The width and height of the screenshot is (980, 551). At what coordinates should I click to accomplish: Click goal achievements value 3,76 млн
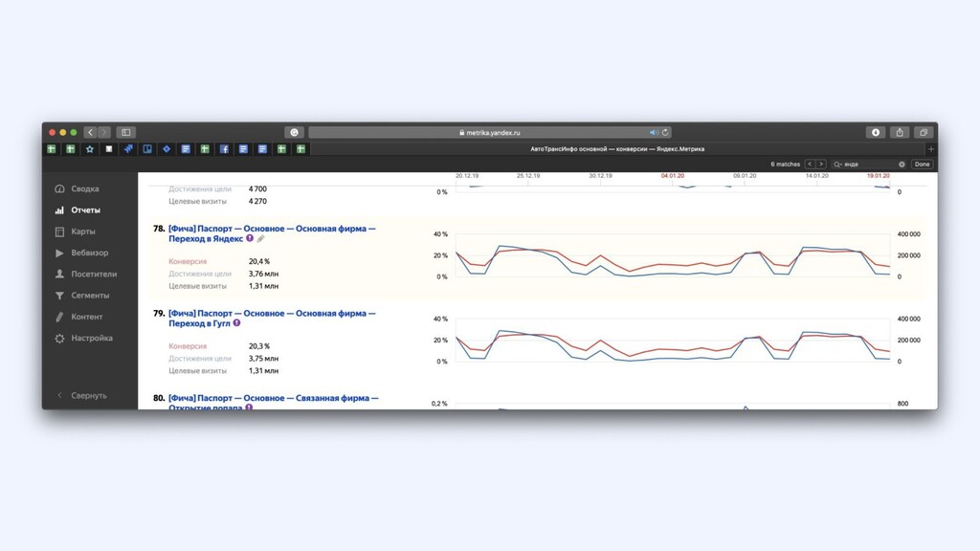point(264,274)
